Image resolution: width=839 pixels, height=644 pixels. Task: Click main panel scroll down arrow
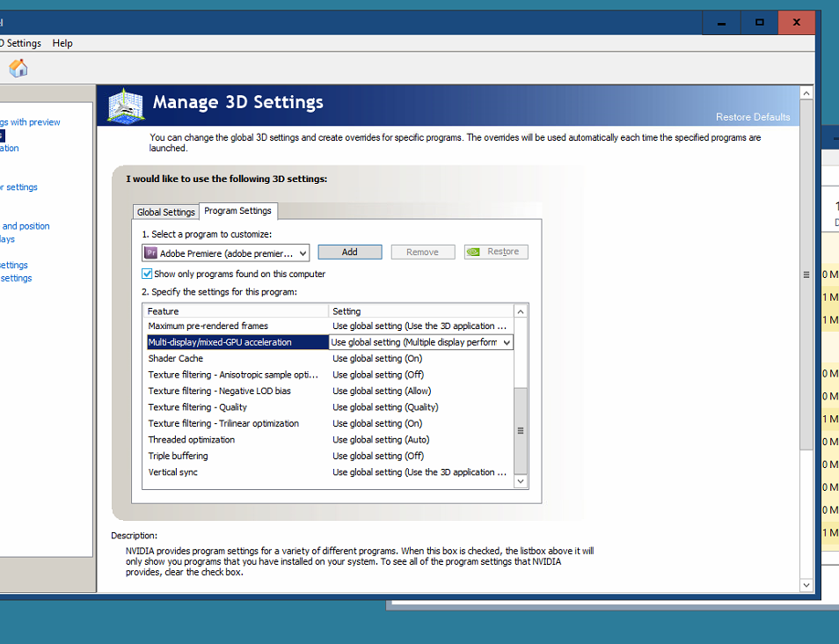pyautogui.click(x=806, y=585)
